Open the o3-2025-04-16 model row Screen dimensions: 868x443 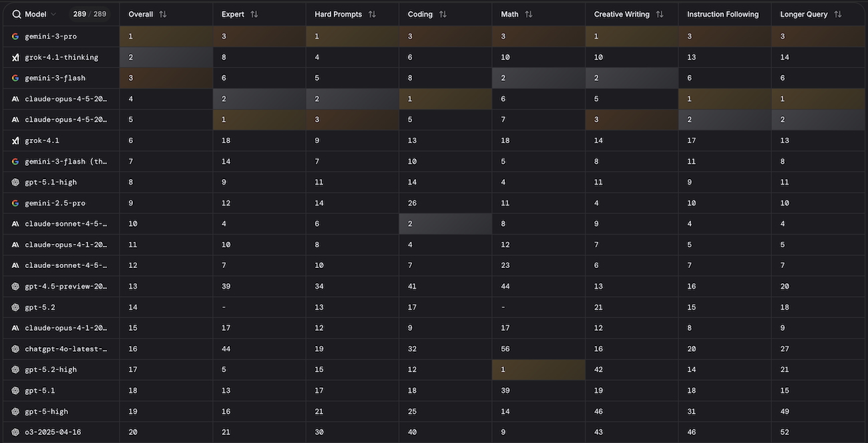[53, 432]
